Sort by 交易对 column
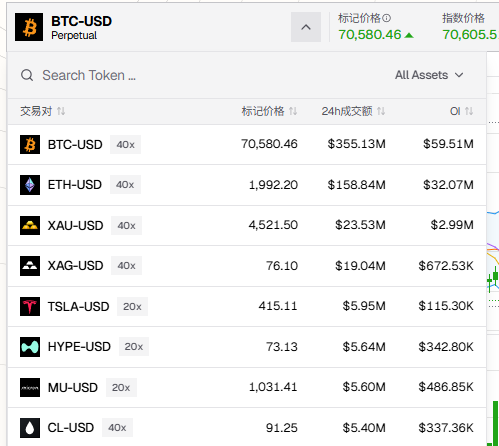The image size is (499, 446). tap(43, 111)
